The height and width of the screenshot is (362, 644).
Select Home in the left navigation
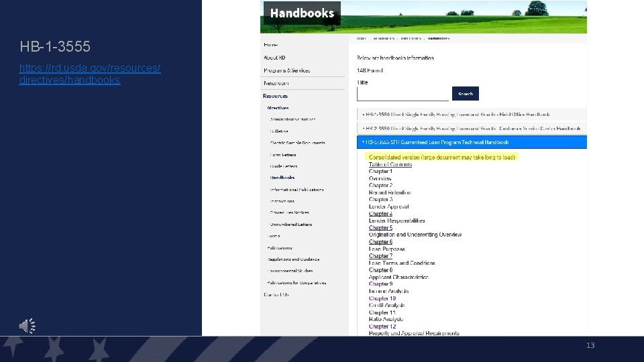click(x=270, y=45)
